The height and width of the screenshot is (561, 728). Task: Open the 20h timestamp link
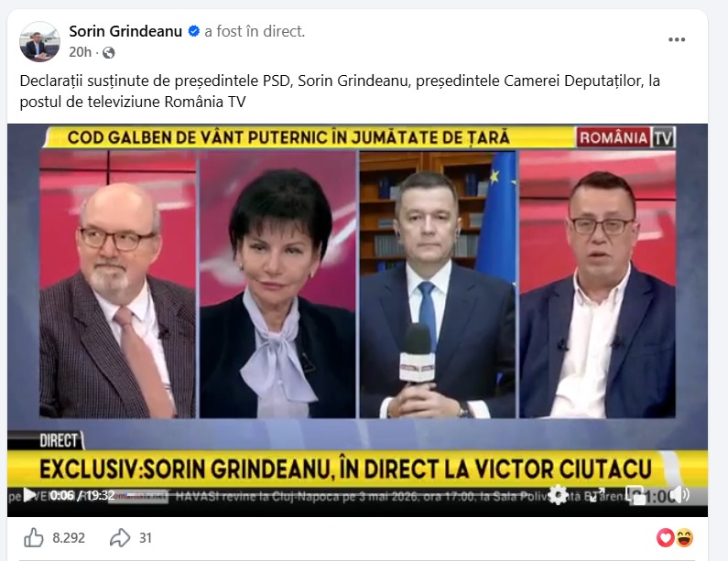(80, 52)
